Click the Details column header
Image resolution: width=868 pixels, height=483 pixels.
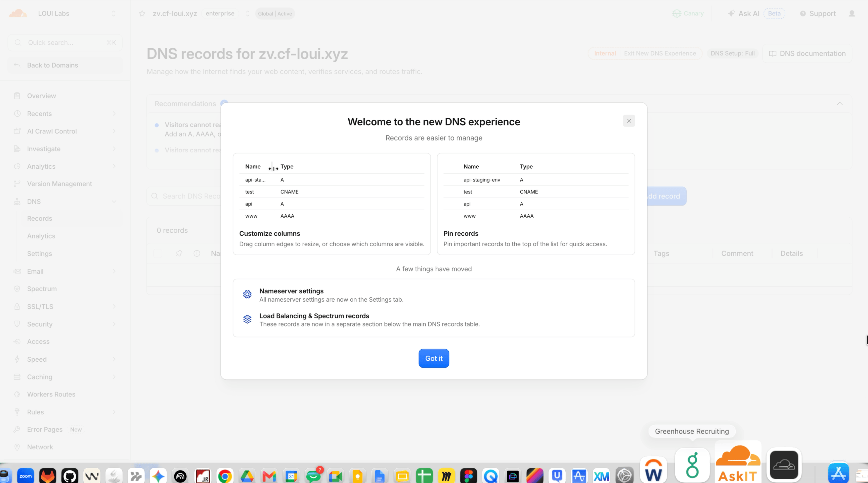coord(791,254)
